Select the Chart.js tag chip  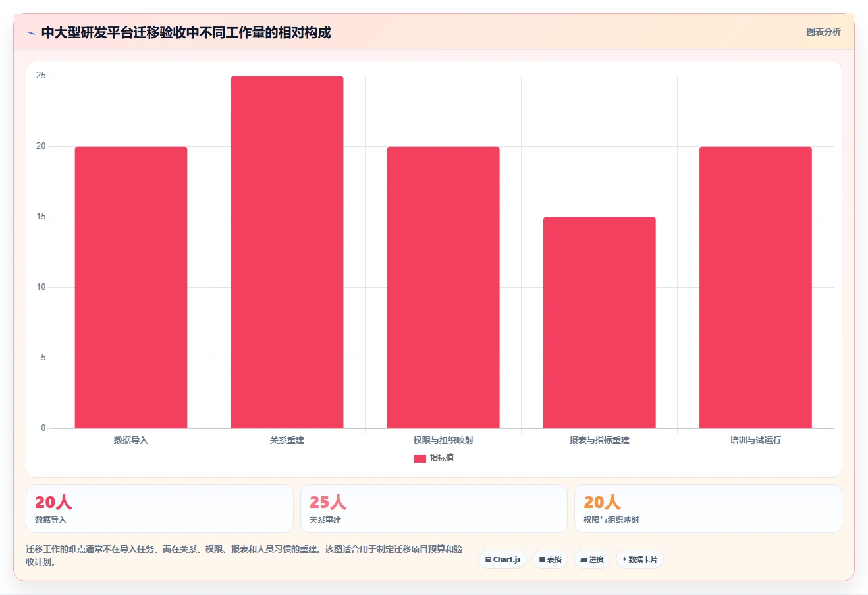pos(502,559)
